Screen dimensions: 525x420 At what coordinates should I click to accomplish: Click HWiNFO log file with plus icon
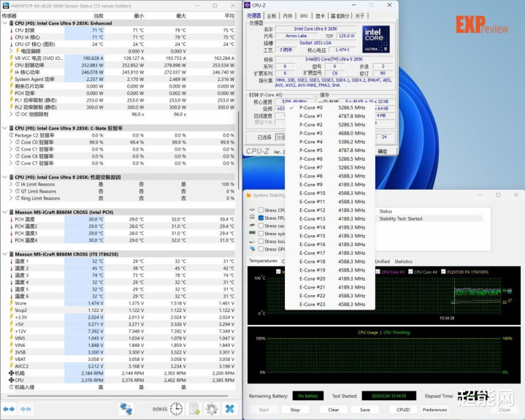click(194, 409)
